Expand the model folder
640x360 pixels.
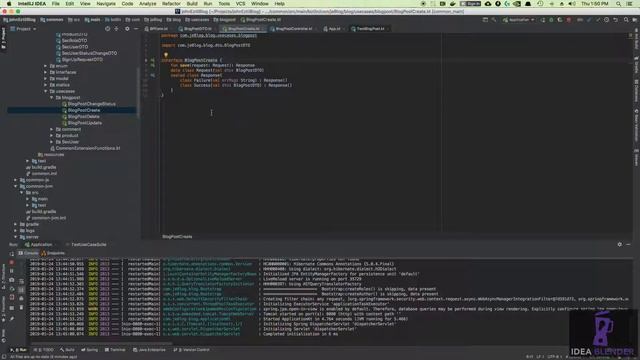(x=46, y=78)
